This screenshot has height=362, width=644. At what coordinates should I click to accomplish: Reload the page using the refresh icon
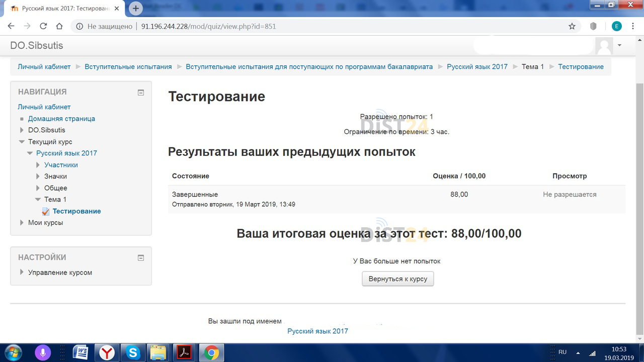pyautogui.click(x=43, y=26)
